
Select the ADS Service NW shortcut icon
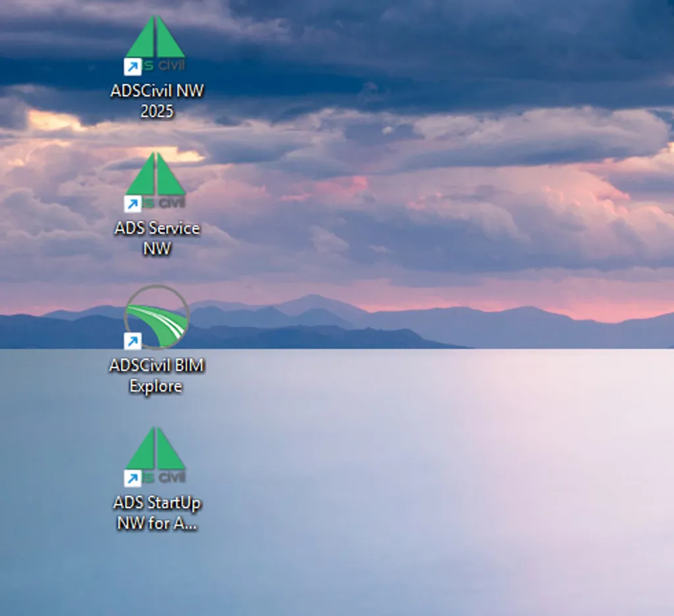click(x=155, y=182)
